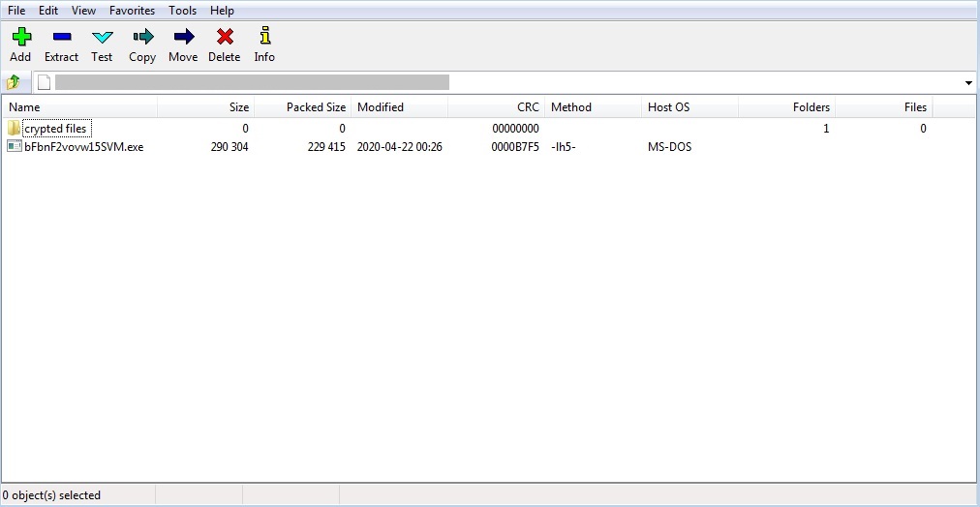The height and width of the screenshot is (507, 980).
Task: Sort by the Packed Size column
Action: (316, 107)
